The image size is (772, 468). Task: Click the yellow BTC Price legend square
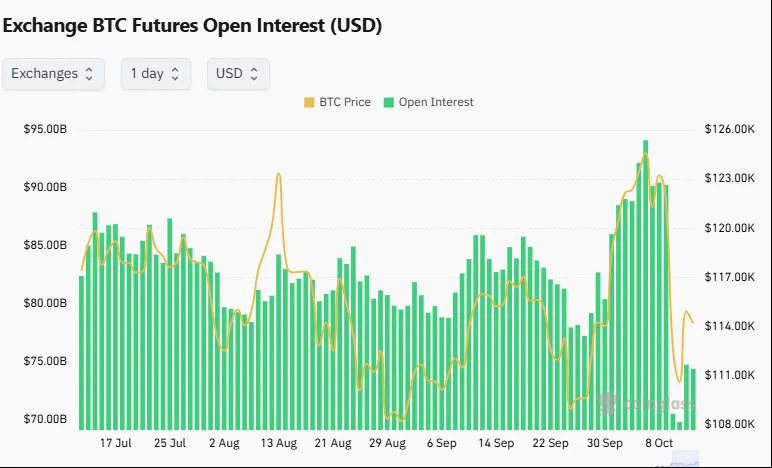coord(308,102)
